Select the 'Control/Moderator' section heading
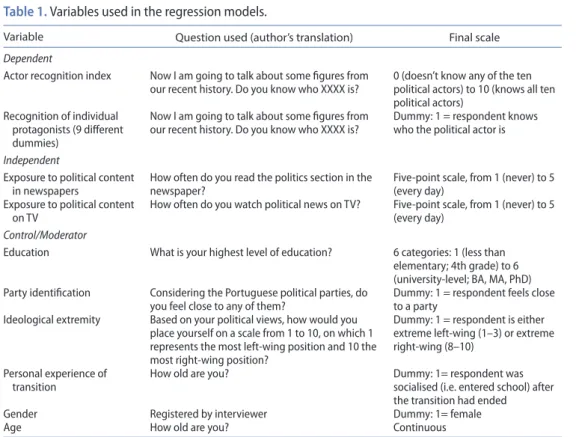This screenshot has width=576, height=437. 45,235
